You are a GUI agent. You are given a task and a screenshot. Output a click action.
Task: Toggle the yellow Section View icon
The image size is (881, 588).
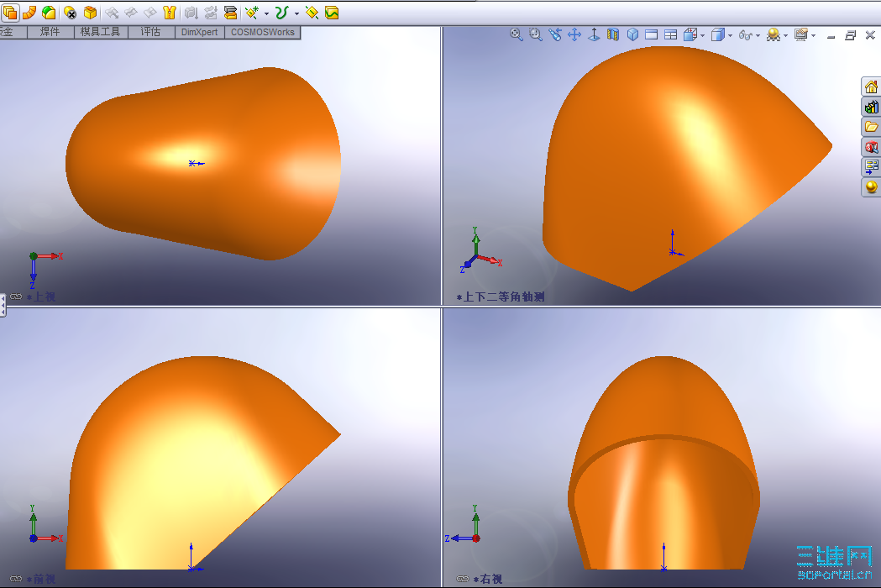click(613, 34)
